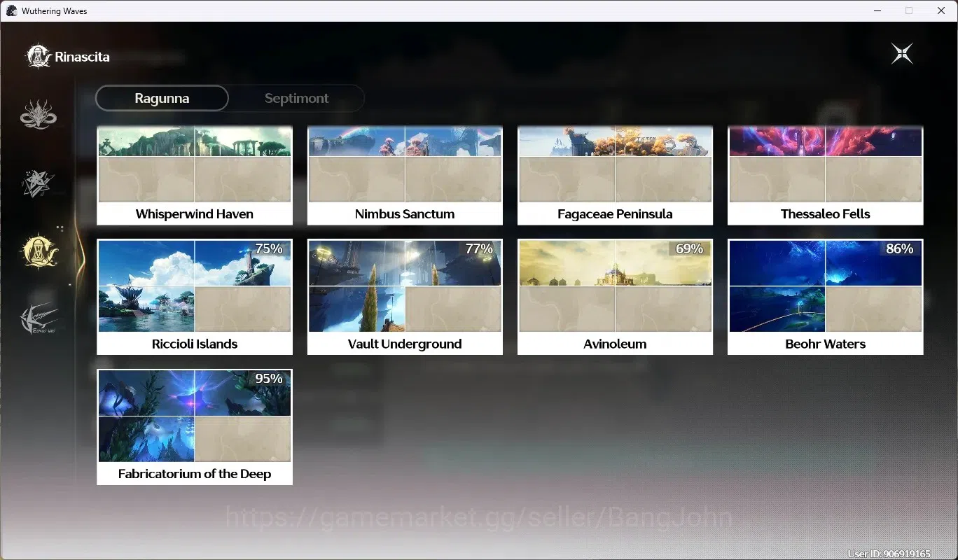
Task: Click the 77% progress badge
Action: tap(479, 248)
